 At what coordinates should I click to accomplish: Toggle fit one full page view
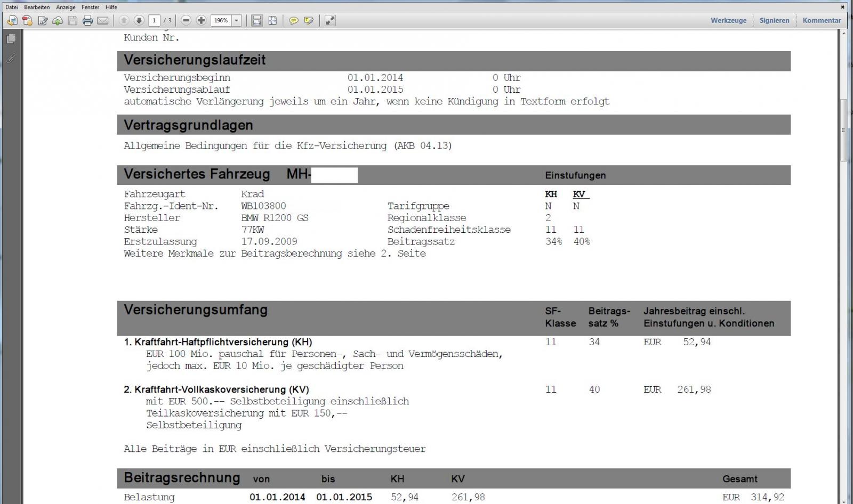[272, 21]
